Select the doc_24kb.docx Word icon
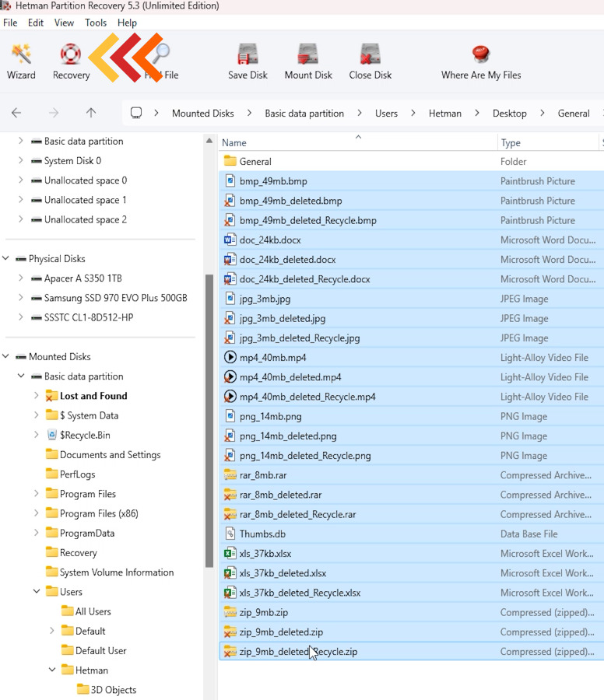The height and width of the screenshot is (700, 604). [230, 240]
